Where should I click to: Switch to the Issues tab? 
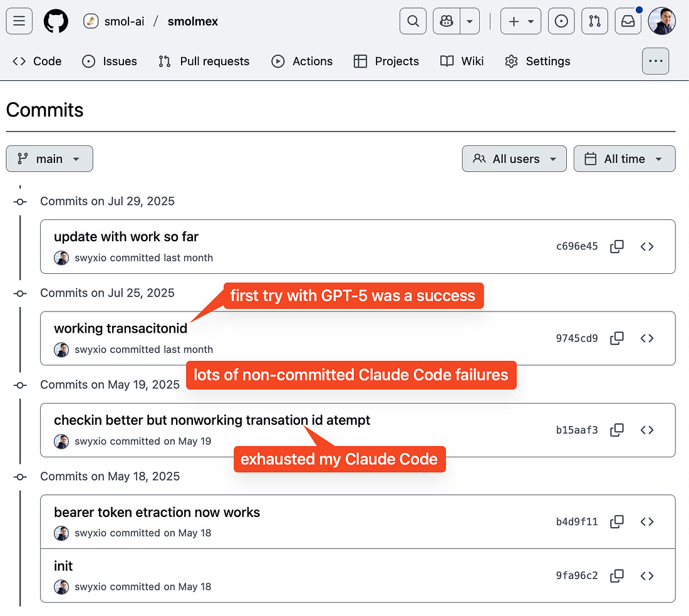(110, 61)
